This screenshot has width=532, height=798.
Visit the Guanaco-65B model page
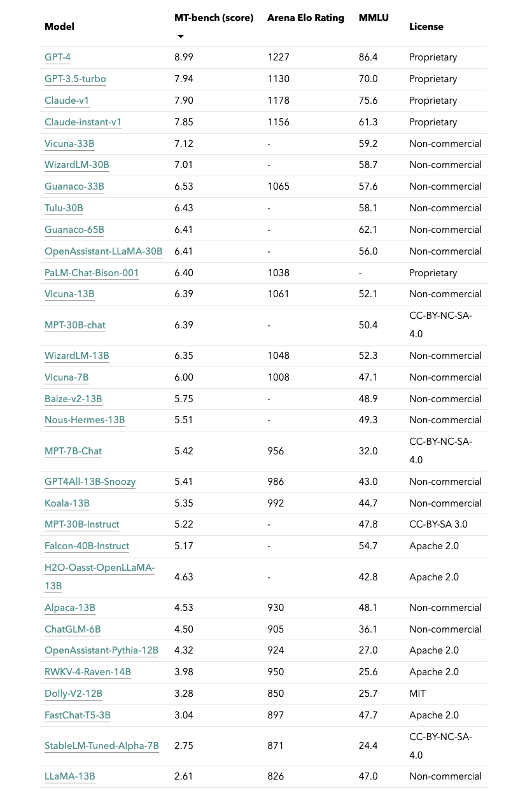[74, 230]
